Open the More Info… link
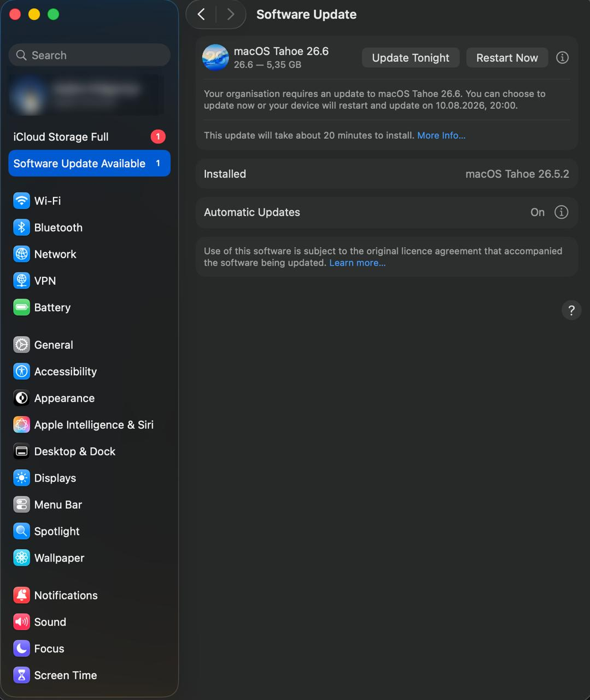Image resolution: width=590 pixels, height=700 pixels. (441, 135)
